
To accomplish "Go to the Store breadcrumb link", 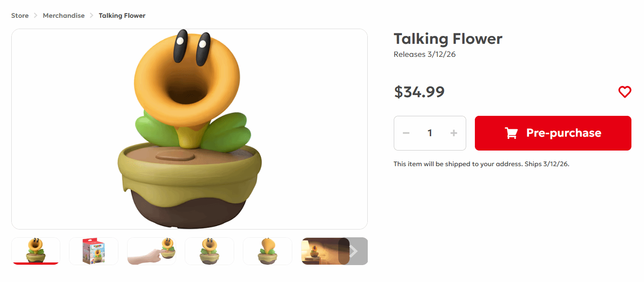I will (x=20, y=16).
